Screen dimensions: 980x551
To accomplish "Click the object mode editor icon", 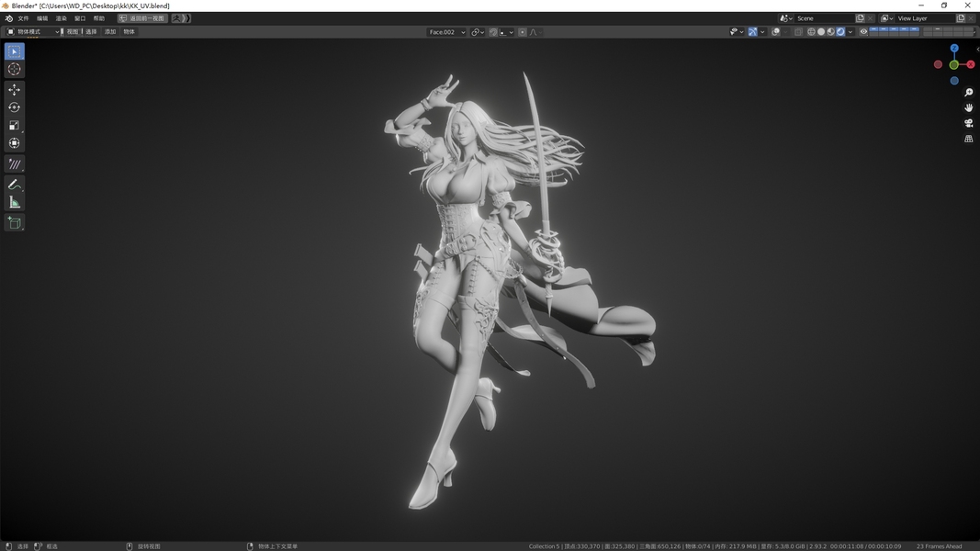I will click(x=10, y=31).
